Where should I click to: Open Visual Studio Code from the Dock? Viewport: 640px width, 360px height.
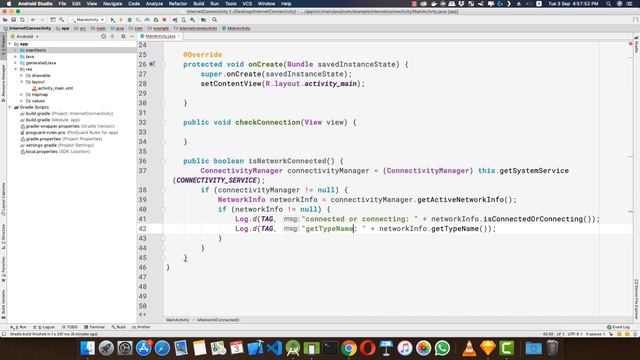(274, 348)
